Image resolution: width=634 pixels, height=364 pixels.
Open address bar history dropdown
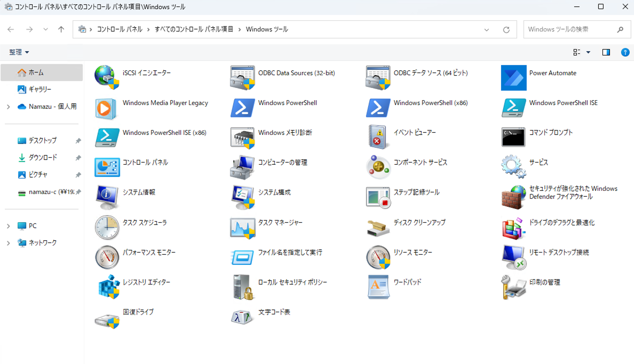point(486,30)
